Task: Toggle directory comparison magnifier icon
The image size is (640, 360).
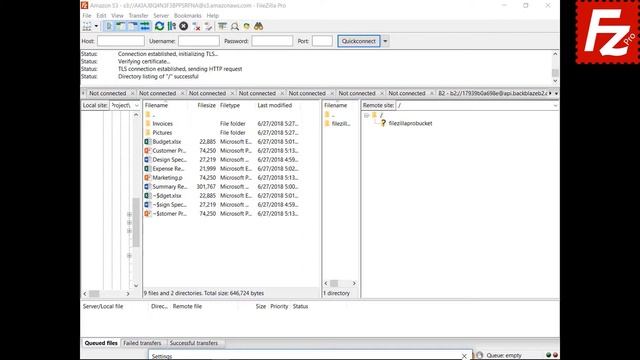Action: pyautogui.click(x=235, y=27)
